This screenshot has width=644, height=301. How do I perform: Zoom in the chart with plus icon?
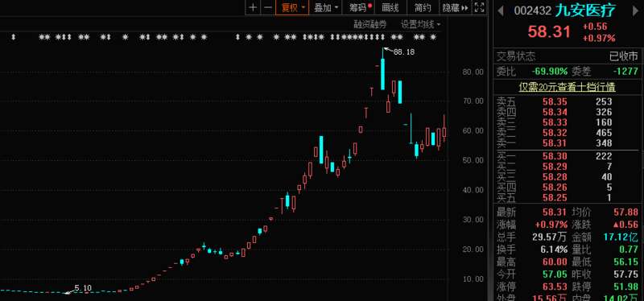pyautogui.click(x=253, y=7)
